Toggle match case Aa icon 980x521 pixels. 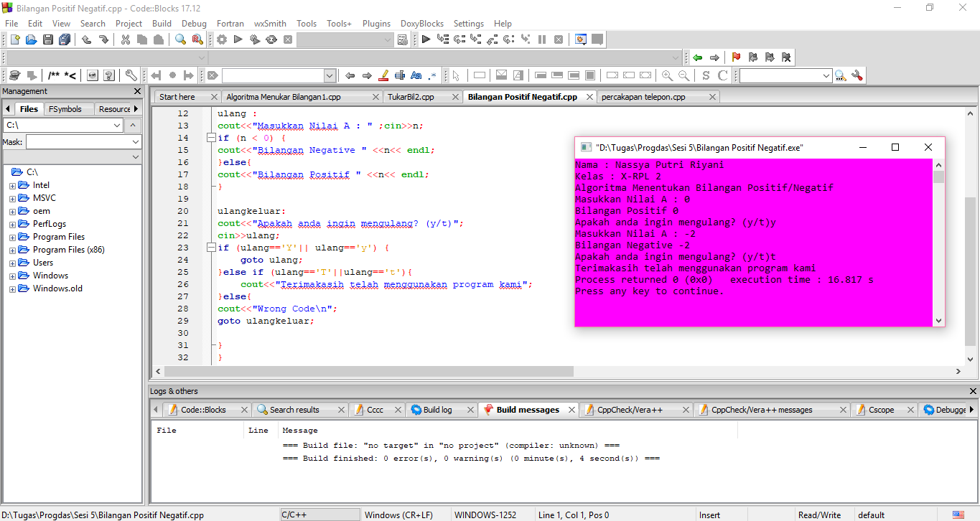click(x=416, y=75)
